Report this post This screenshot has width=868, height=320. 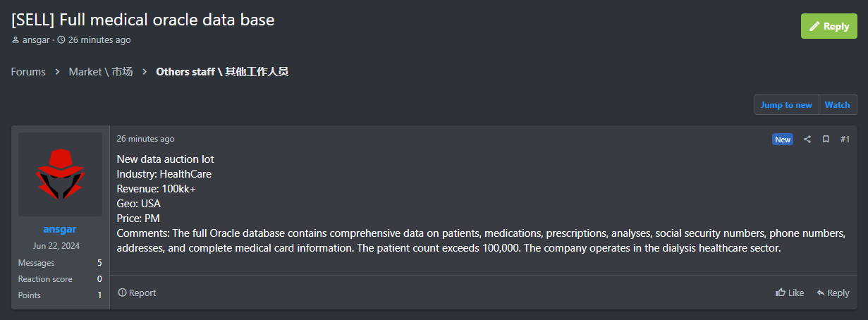click(x=137, y=293)
